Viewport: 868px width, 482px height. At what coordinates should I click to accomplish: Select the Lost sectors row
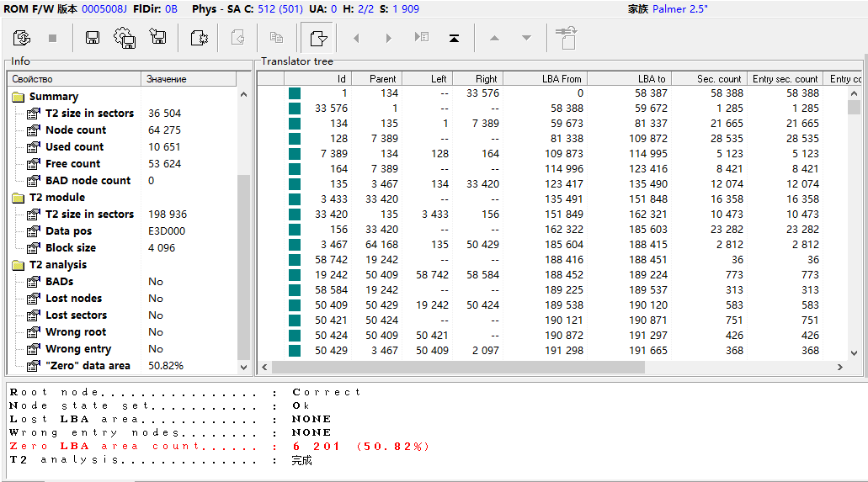click(123, 315)
